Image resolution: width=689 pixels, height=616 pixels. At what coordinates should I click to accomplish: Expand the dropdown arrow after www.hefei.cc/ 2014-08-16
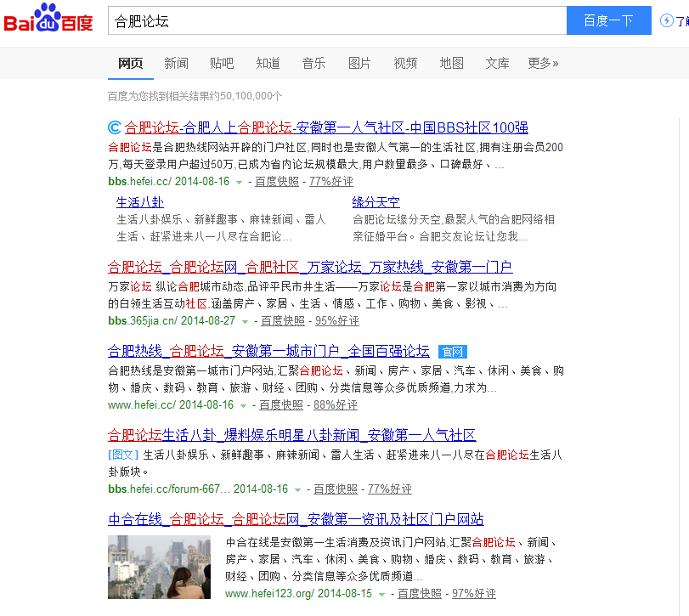pyautogui.click(x=244, y=405)
